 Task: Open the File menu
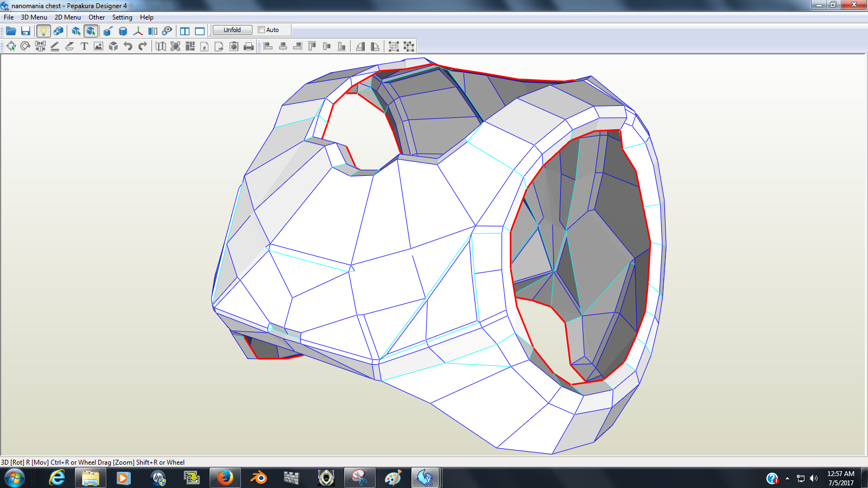pyautogui.click(x=9, y=17)
